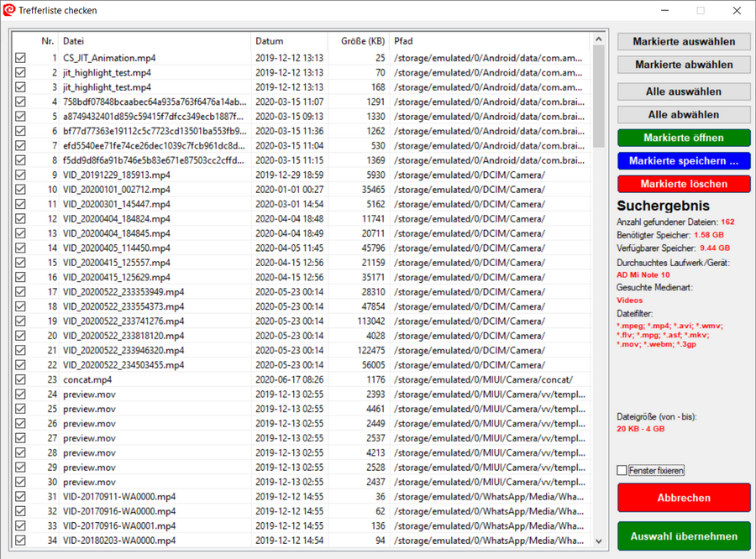Toggle checkbox for row 34 VID-20180203-WA0000.mp4
The width and height of the screenshot is (756, 559).
(x=20, y=541)
